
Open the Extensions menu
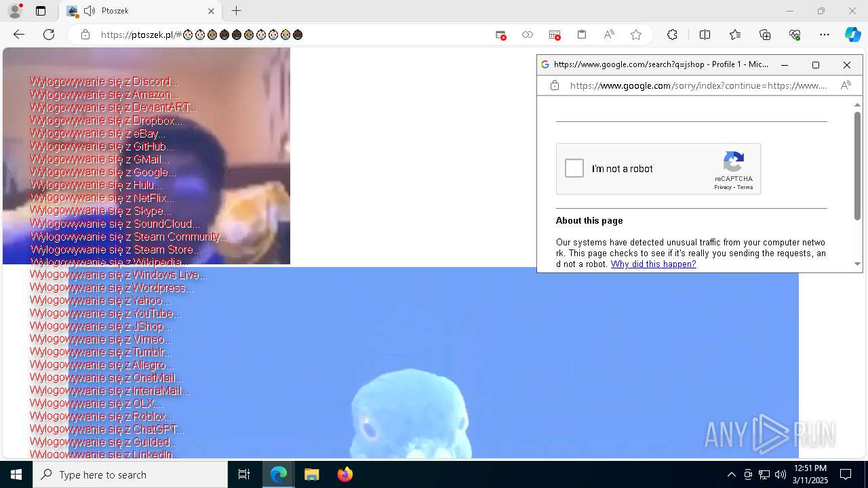(672, 35)
